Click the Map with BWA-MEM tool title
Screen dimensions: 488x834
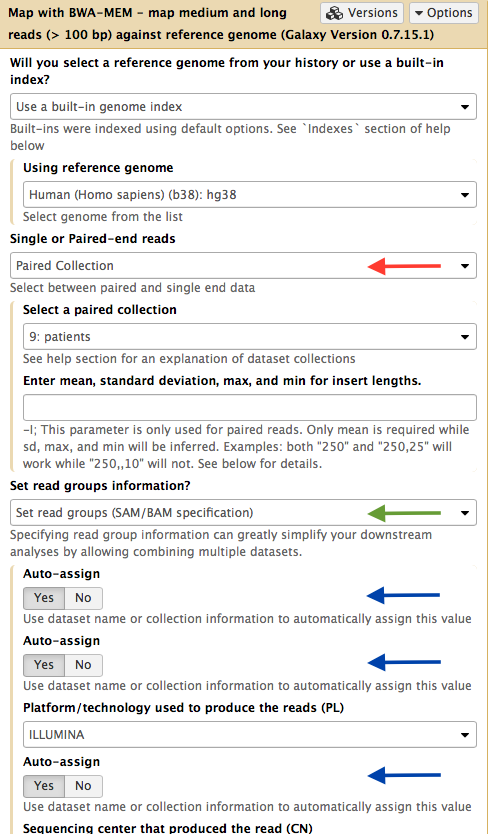(147, 12)
